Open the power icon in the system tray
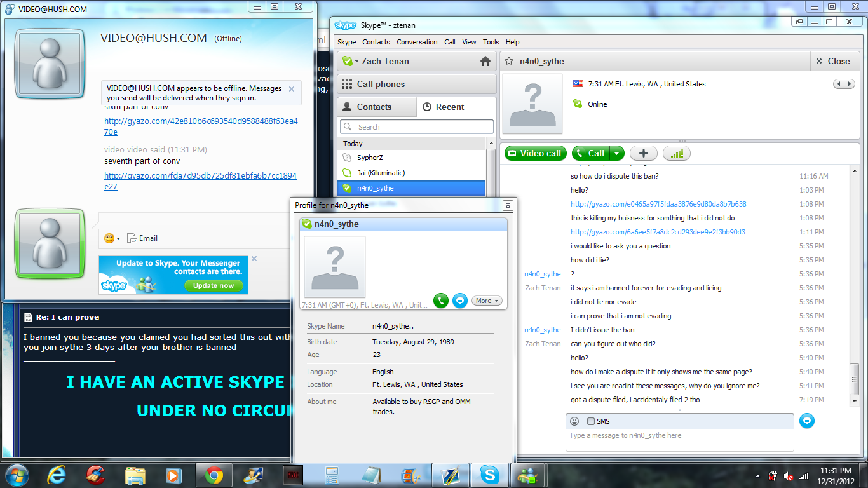868x488 pixels. [773, 476]
